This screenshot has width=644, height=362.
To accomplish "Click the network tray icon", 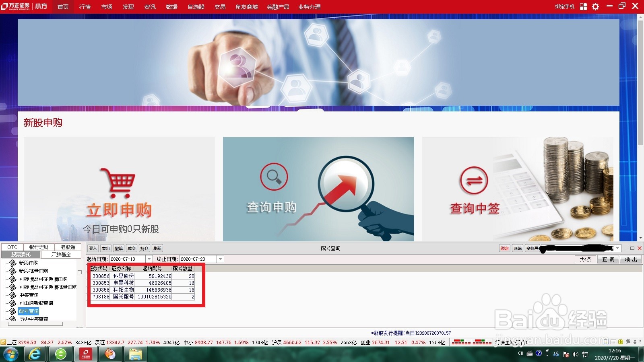I will tap(585, 354).
